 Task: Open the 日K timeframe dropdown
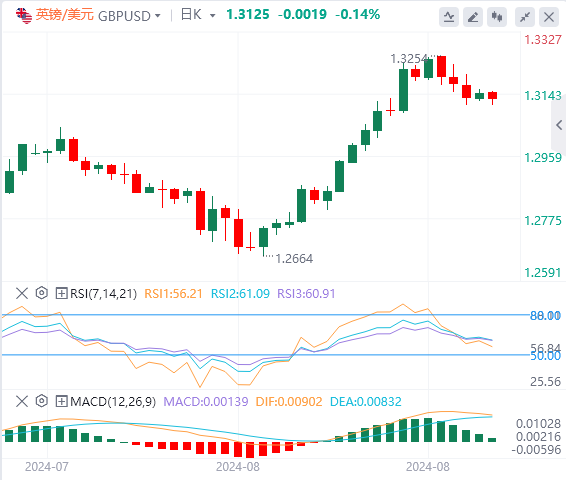tap(198, 15)
